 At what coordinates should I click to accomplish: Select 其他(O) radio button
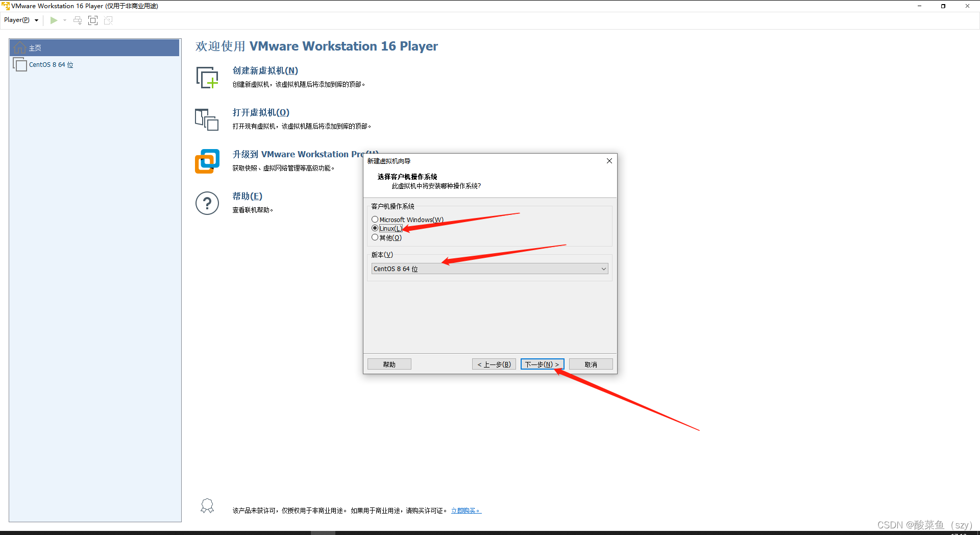point(375,237)
